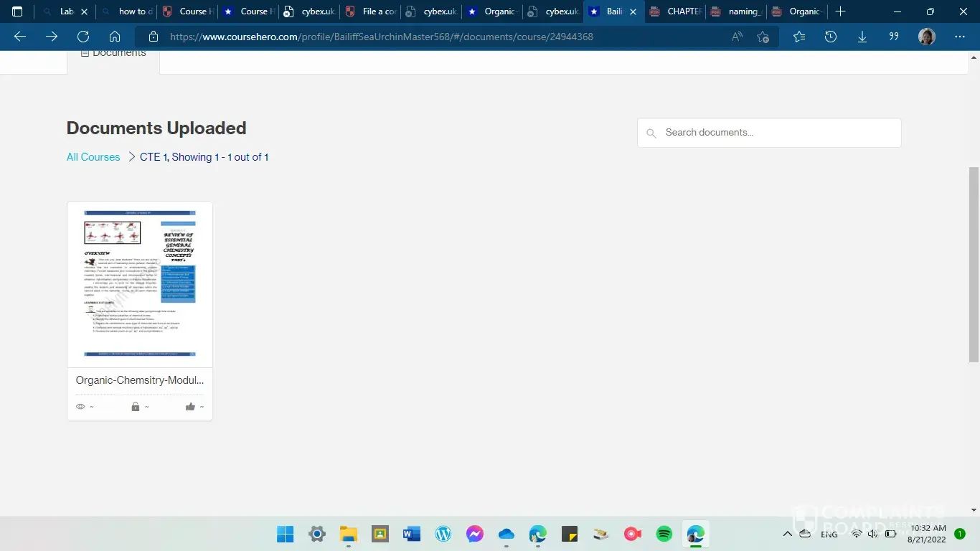The width and height of the screenshot is (980, 551).
Task: Open the browser home page
Action: pyautogui.click(x=115, y=37)
